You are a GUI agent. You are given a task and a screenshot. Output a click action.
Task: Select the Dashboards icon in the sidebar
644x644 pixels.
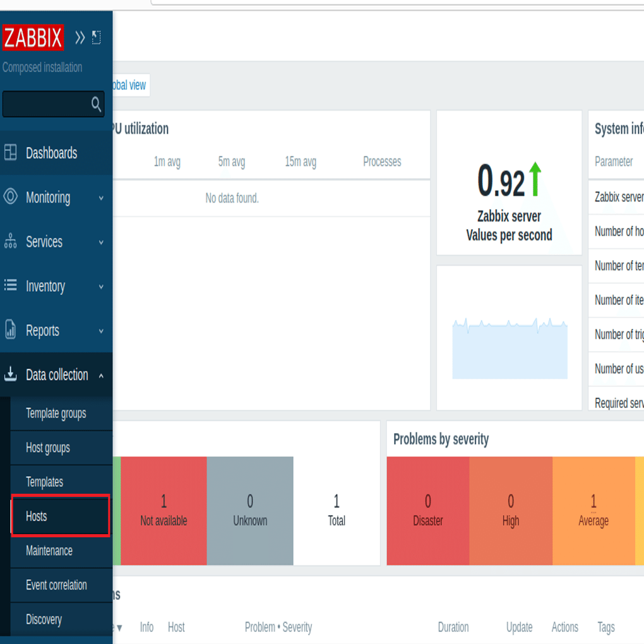tap(11, 153)
